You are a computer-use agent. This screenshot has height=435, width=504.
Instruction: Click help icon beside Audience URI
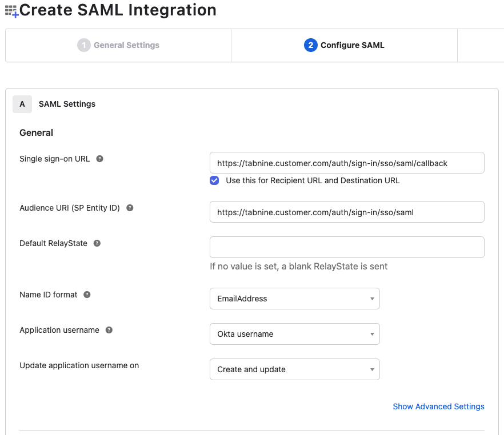click(130, 208)
